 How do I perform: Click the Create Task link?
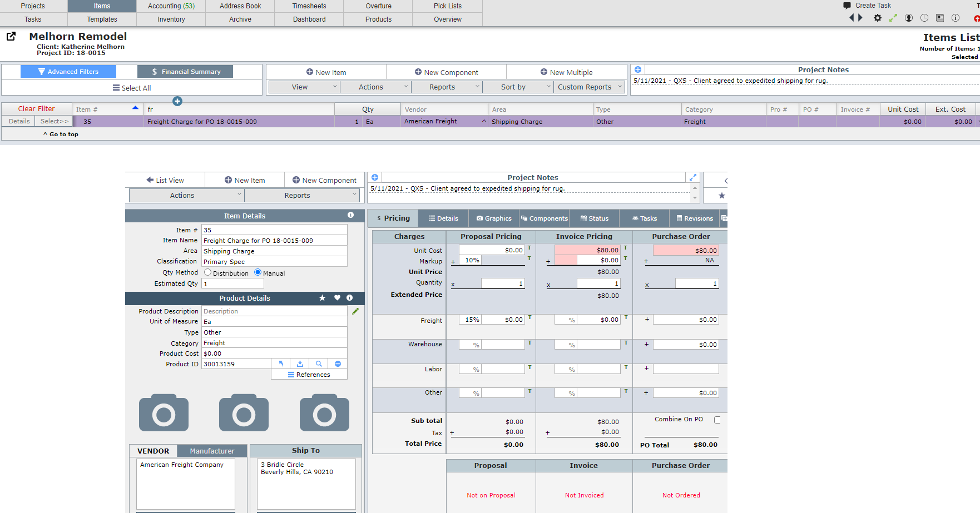point(873,6)
